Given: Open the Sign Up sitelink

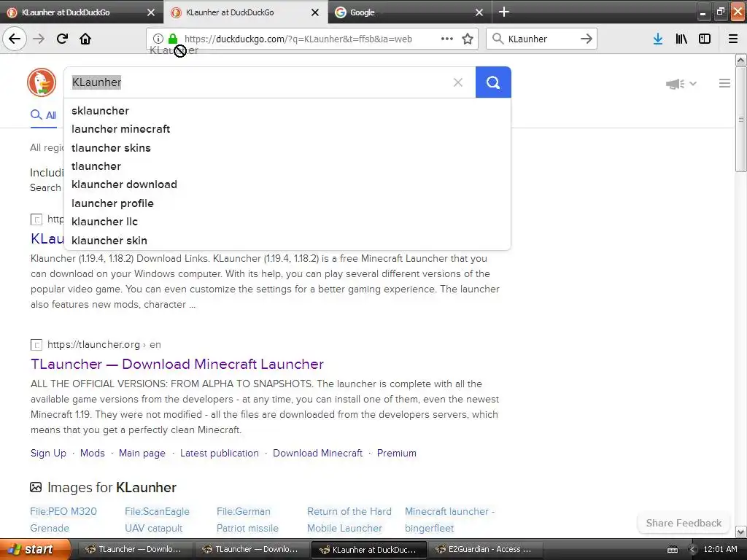Looking at the screenshot, I should tap(48, 453).
